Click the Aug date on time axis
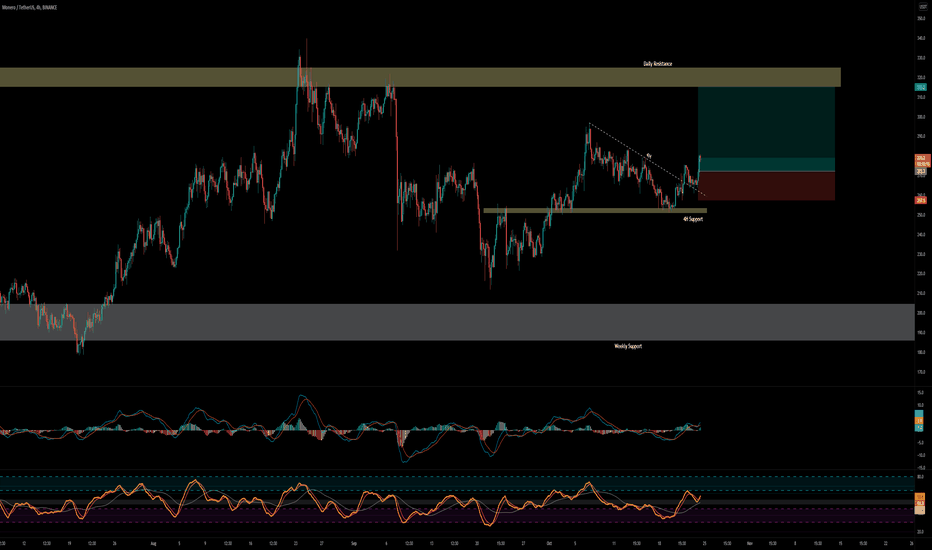Image resolution: width=932 pixels, height=550 pixels. tap(153, 543)
